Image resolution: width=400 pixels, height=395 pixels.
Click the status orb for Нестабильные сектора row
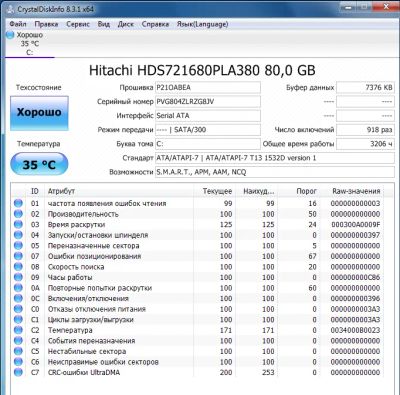(18, 351)
